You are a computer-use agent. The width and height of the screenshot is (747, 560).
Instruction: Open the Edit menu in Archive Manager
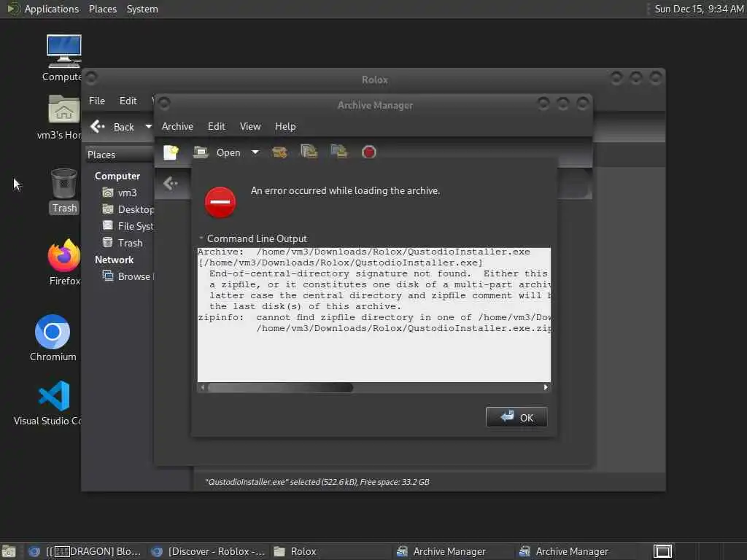point(216,127)
